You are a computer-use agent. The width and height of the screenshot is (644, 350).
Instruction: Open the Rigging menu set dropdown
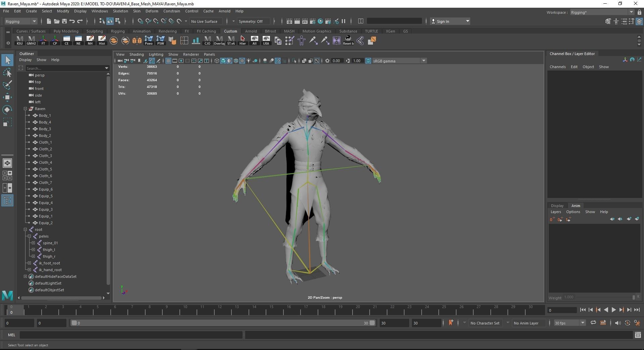[x=21, y=21]
